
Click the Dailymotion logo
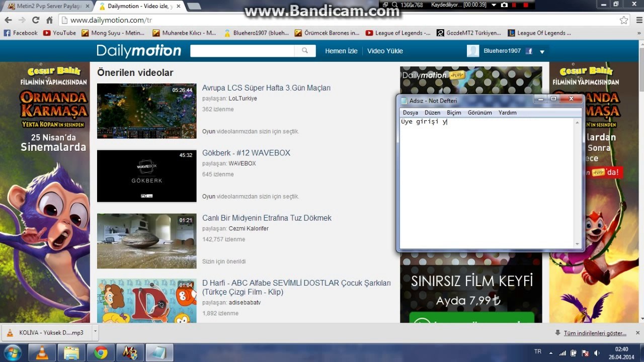[139, 51]
